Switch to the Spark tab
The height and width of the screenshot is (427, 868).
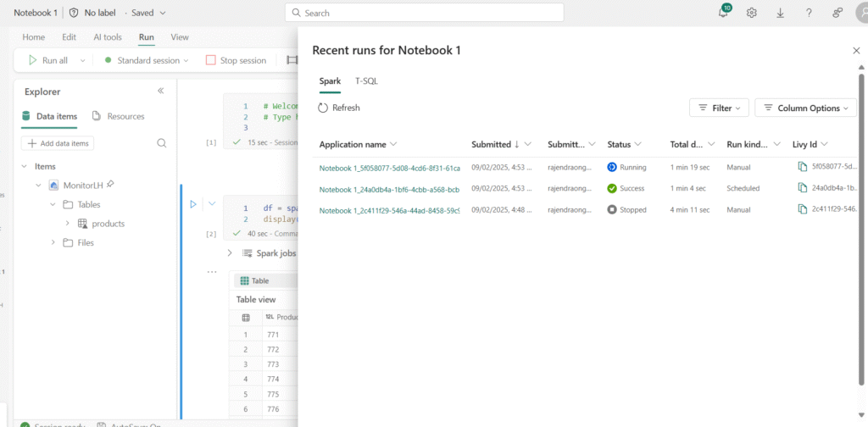click(x=330, y=81)
